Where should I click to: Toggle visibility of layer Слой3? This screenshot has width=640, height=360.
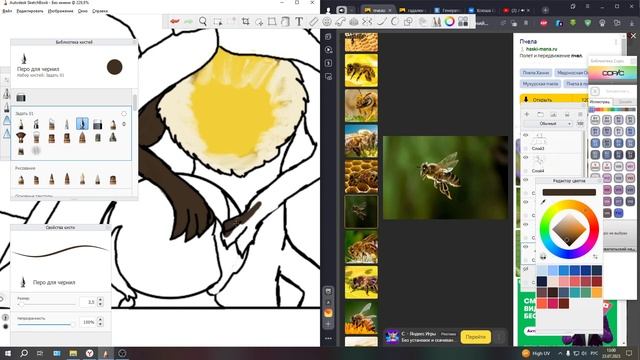526,135
